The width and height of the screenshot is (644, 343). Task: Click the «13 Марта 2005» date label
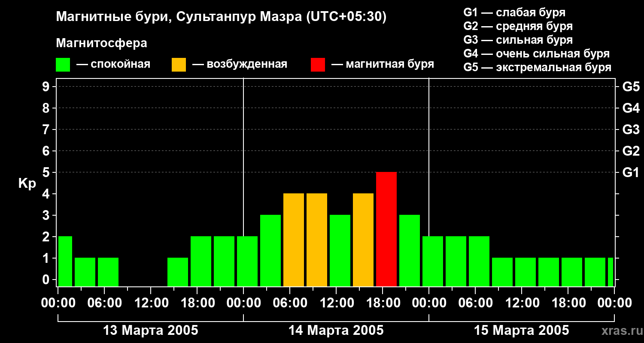click(151, 331)
